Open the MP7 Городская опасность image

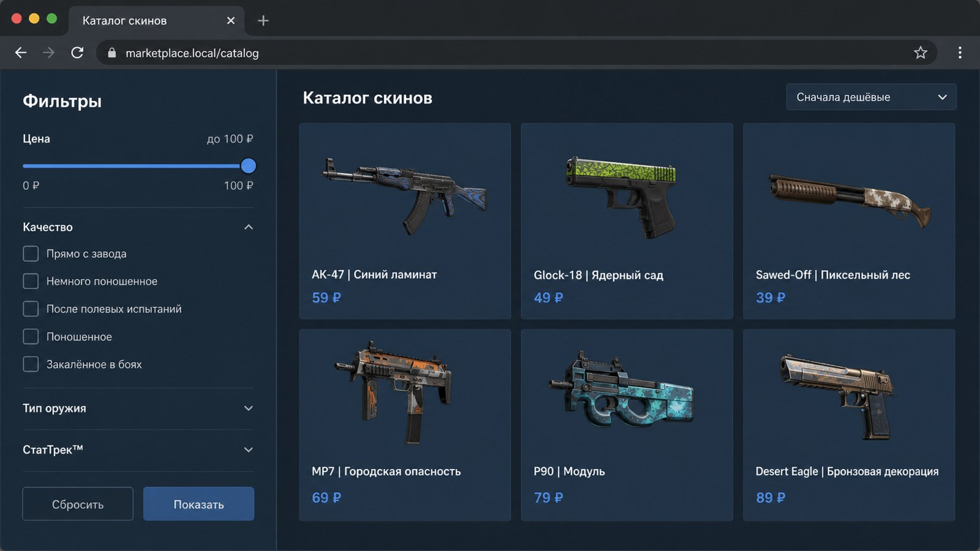393,391
